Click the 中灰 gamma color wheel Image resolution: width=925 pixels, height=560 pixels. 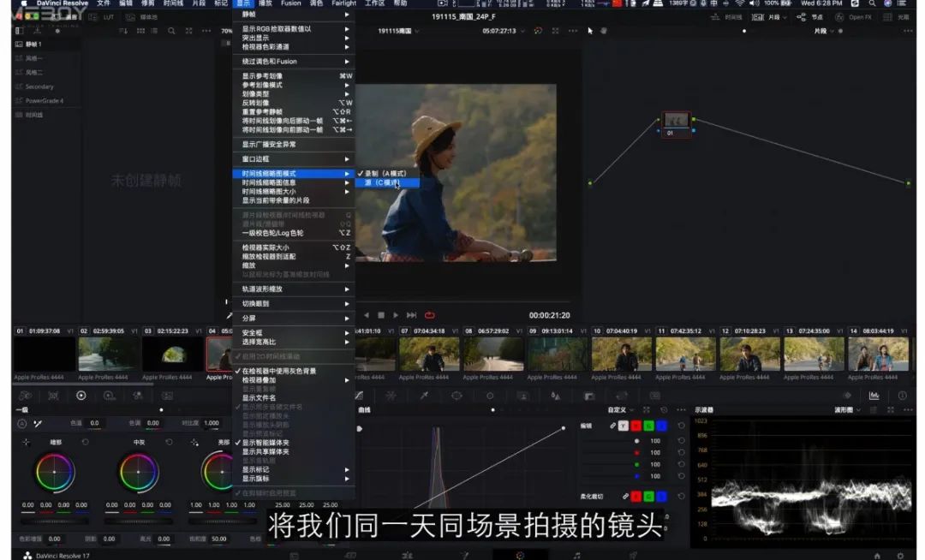point(139,472)
